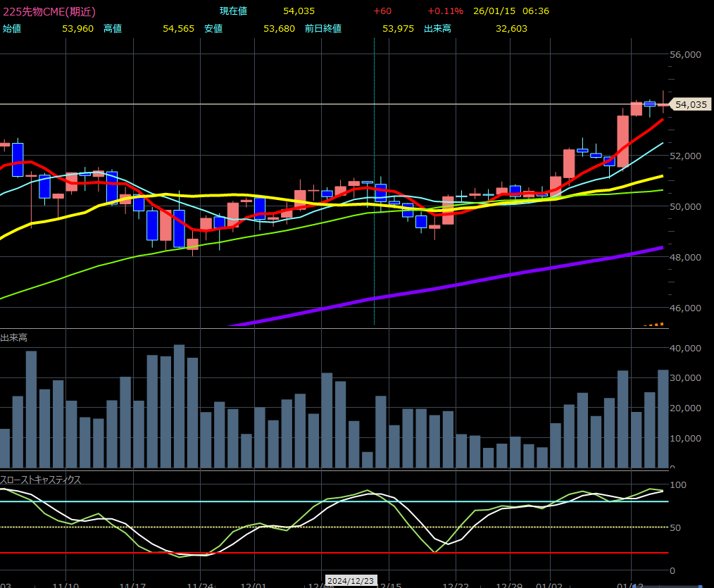This screenshot has height=588, width=714.
Task: Click the 前日終値 value 53,975
Action: (x=398, y=28)
